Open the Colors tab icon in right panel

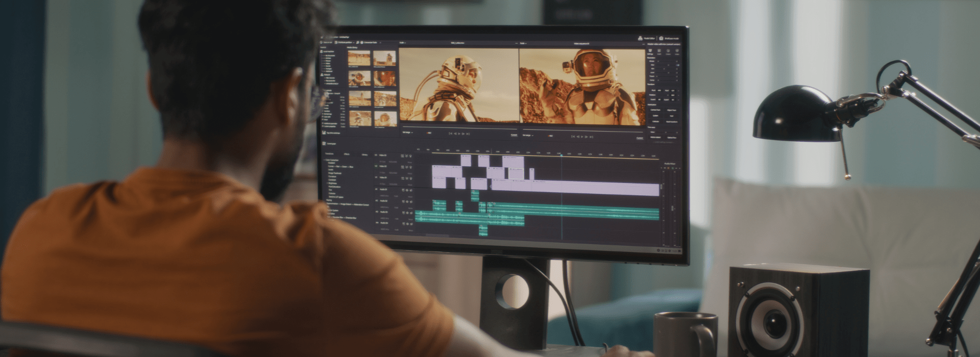(668, 50)
